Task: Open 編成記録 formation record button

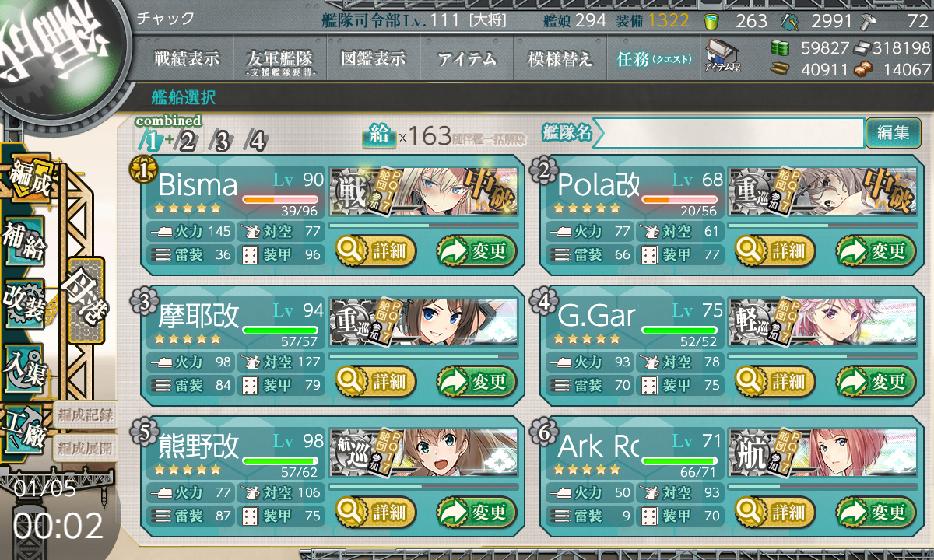Action: (x=85, y=415)
